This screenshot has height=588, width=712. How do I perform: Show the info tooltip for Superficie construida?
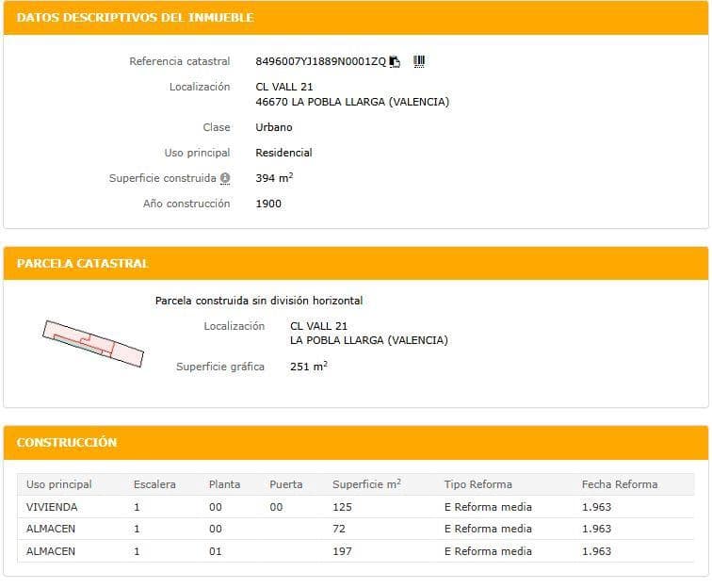[225, 178]
